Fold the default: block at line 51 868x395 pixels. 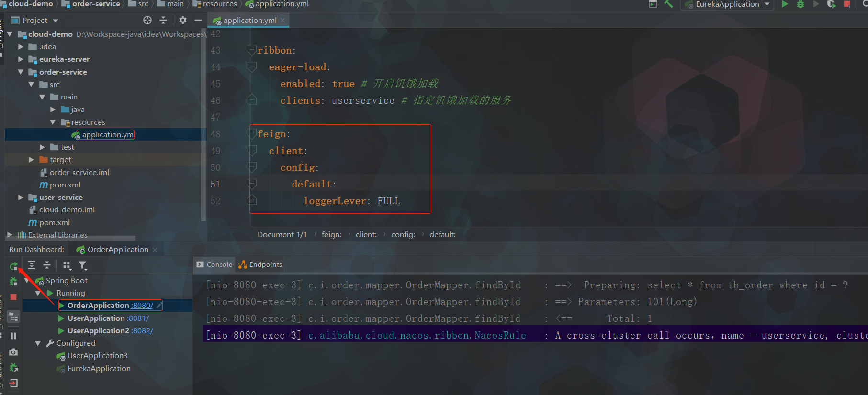[x=252, y=184]
